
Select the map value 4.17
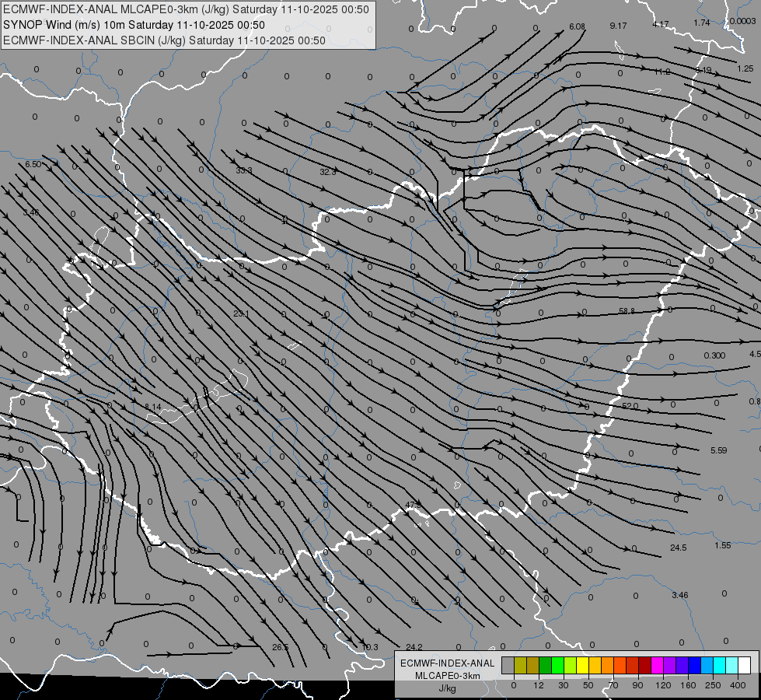click(661, 24)
